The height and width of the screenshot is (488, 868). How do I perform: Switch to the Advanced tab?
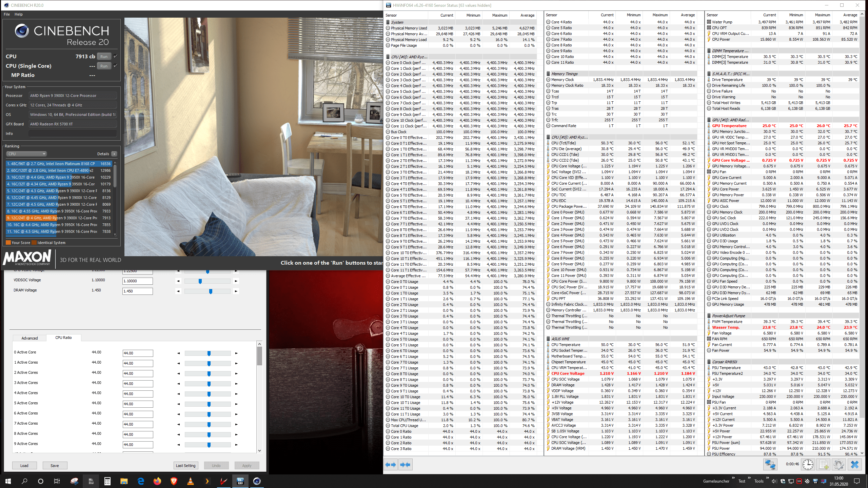coord(29,338)
